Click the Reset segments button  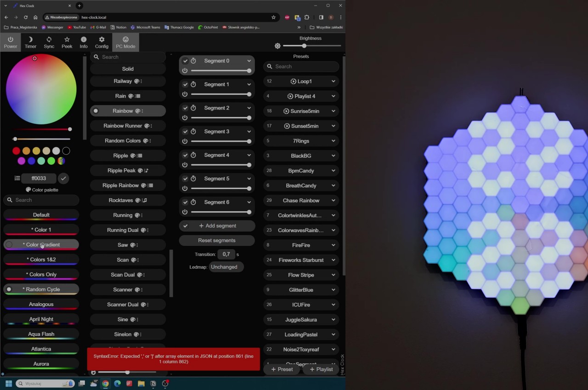click(x=216, y=240)
